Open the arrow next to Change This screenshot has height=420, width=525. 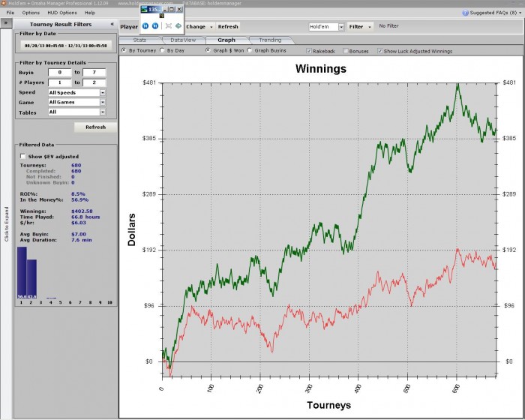coord(211,27)
